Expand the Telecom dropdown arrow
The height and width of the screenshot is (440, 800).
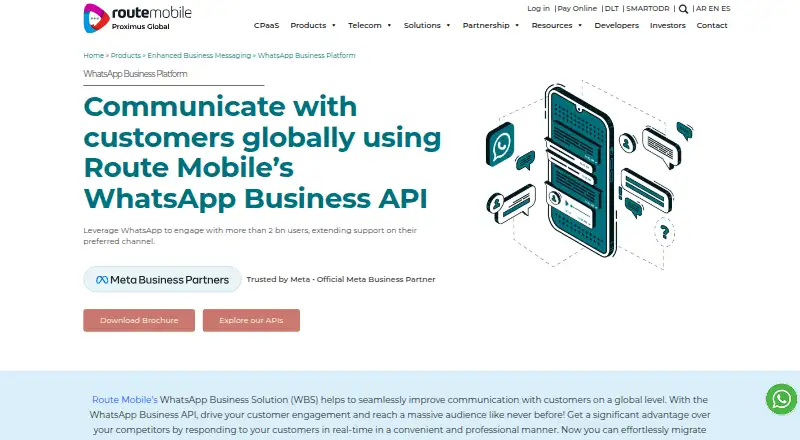(389, 25)
